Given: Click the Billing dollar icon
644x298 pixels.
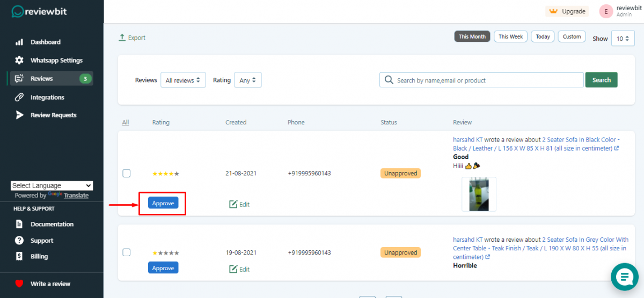Looking at the screenshot, I should (19, 257).
